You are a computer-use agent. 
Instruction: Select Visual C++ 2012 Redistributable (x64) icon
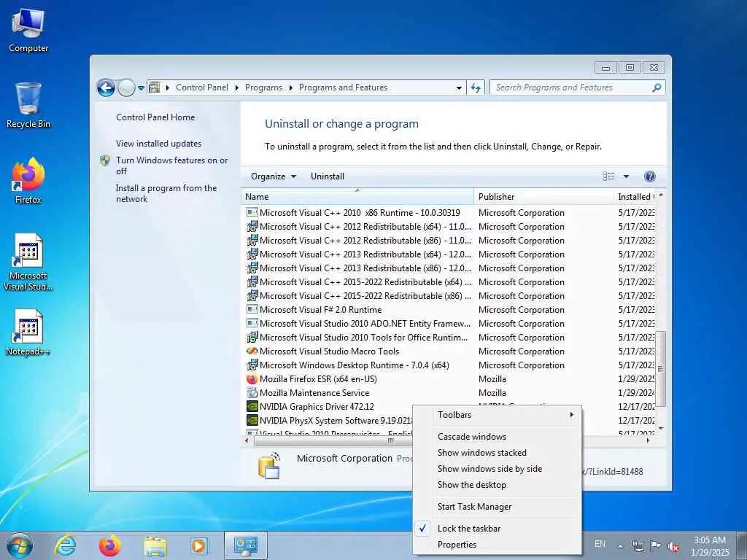(252, 227)
